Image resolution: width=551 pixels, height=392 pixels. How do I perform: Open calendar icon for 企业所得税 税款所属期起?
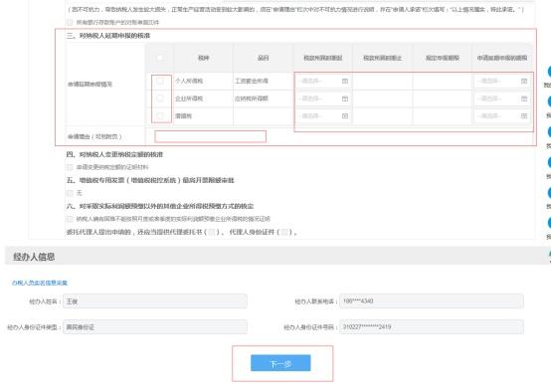coord(345,98)
